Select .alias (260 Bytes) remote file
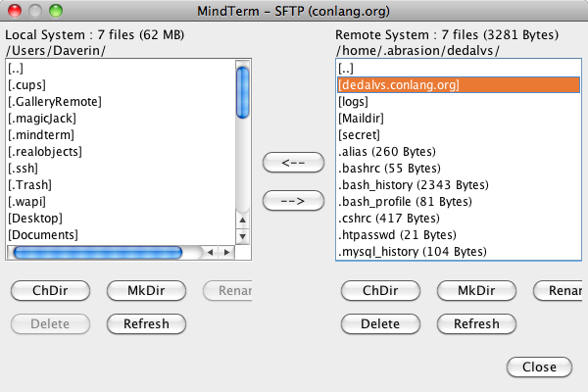 tap(459, 151)
